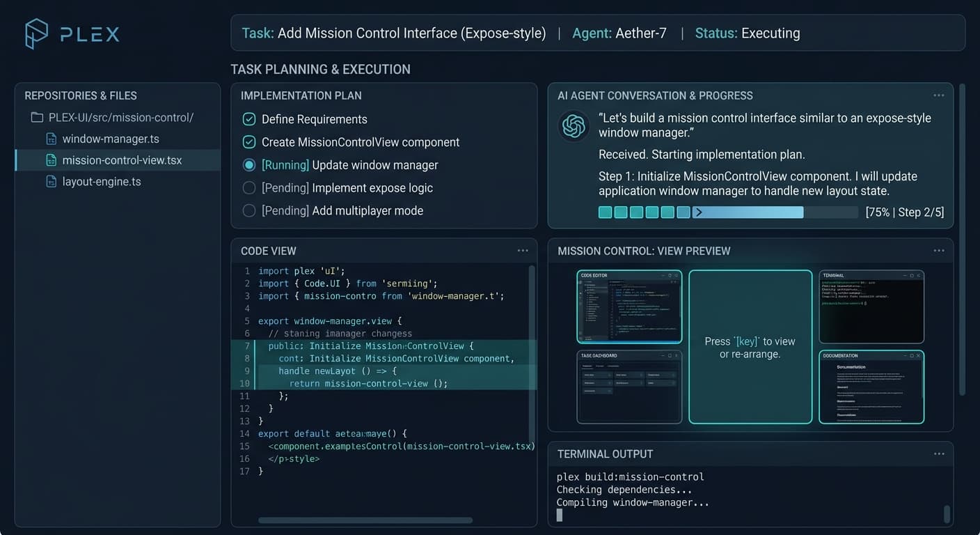Open AI Agent Conversation panel options menu
This screenshot has width=980, height=535.
coord(939,95)
